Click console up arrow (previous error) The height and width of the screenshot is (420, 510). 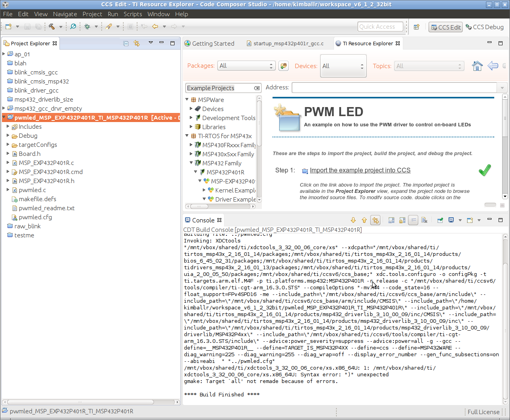click(364, 220)
